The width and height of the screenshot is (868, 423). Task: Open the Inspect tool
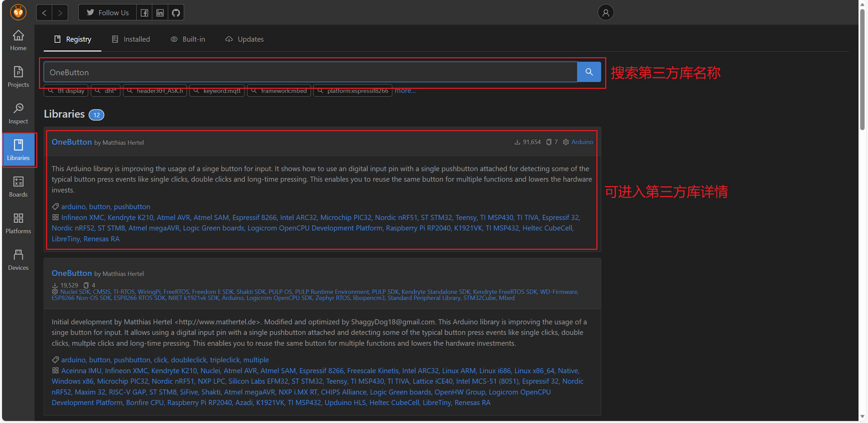point(18,113)
